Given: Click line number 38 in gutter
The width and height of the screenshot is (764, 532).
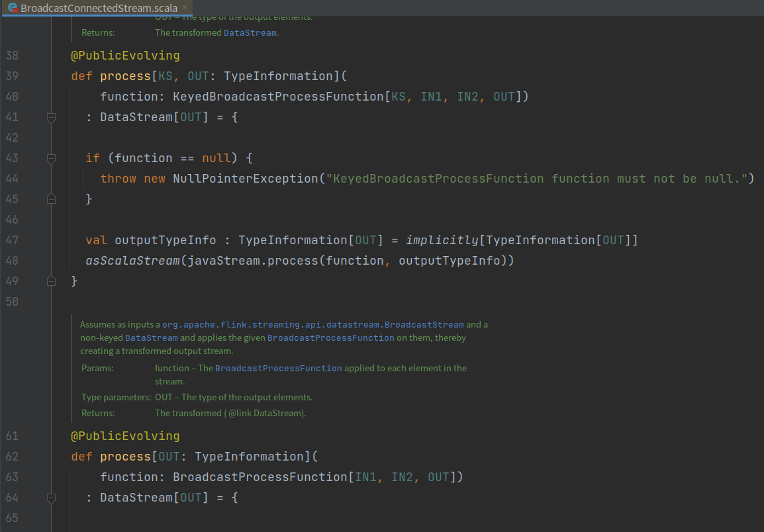Looking at the screenshot, I should coord(12,56).
